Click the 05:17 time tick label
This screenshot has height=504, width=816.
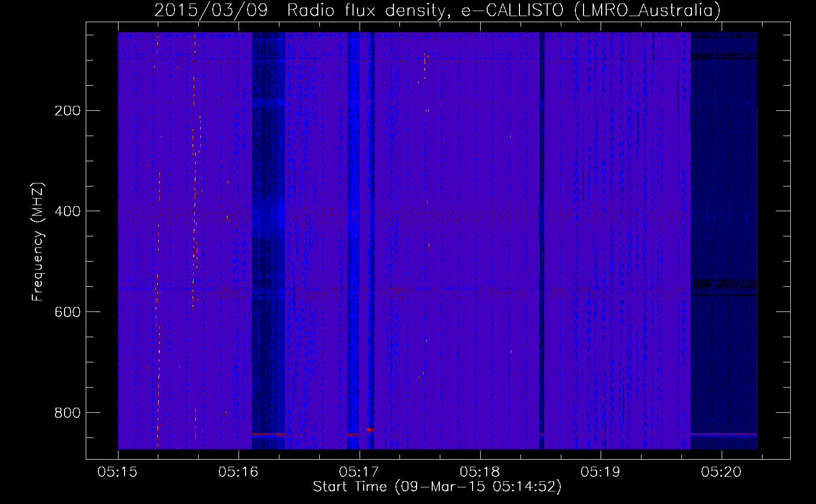point(359,472)
